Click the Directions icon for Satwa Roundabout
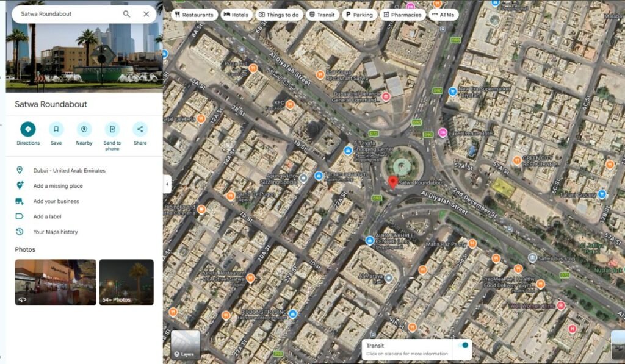This screenshot has height=364, width=625. [x=27, y=129]
